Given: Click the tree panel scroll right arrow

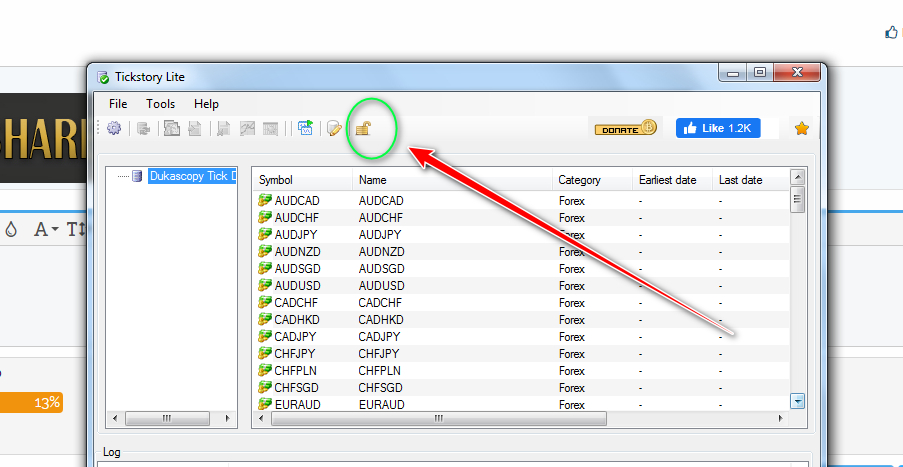Looking at the screenshot, I should 228,418.
